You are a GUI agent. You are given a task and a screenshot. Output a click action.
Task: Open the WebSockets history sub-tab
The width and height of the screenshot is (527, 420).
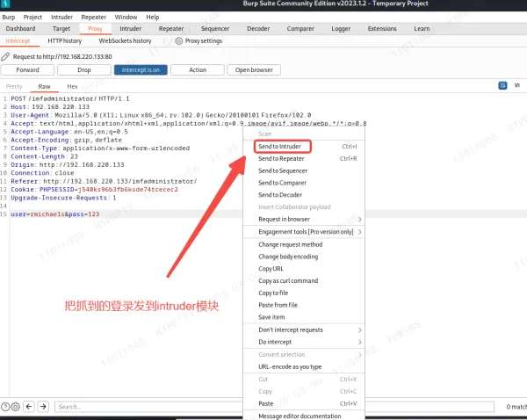(125, 41)
